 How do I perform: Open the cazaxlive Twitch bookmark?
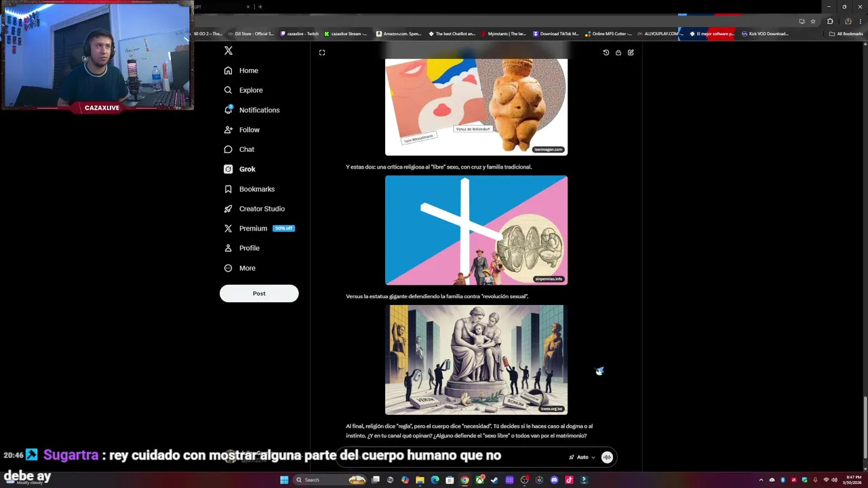point(300,34)
